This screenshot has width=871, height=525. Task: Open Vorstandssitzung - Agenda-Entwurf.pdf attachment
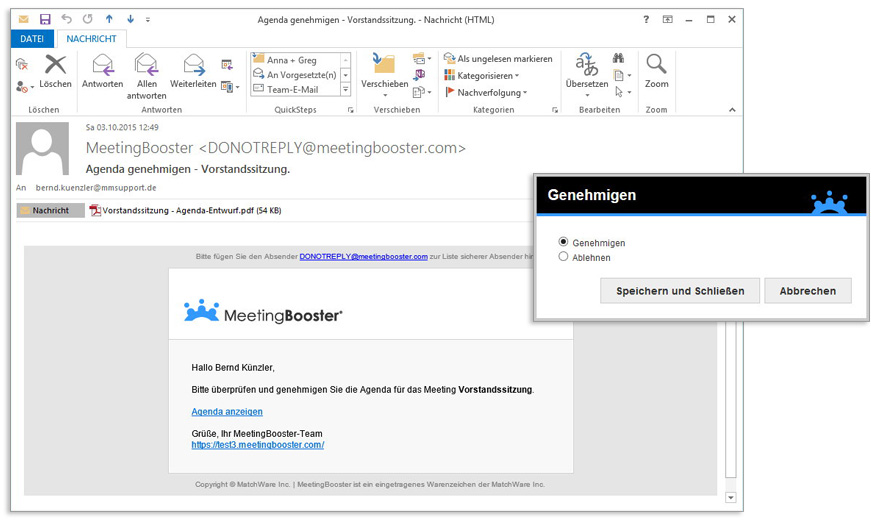(186, 211)
